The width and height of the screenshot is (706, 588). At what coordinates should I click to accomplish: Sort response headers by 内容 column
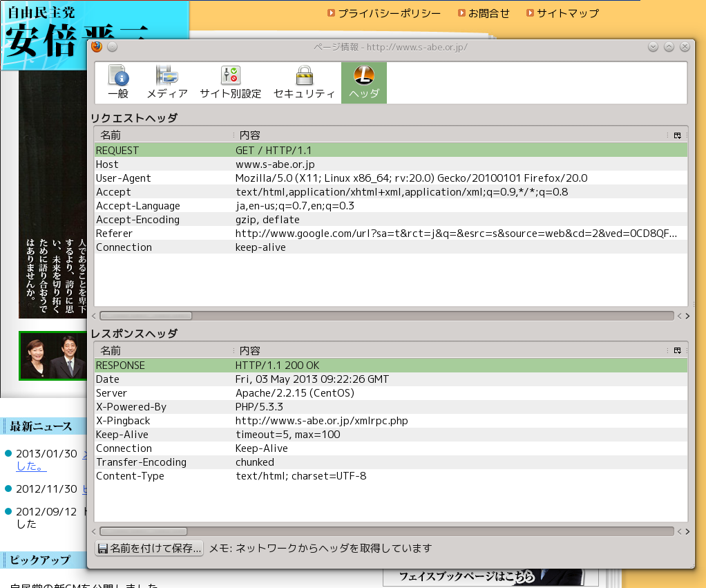450,350
